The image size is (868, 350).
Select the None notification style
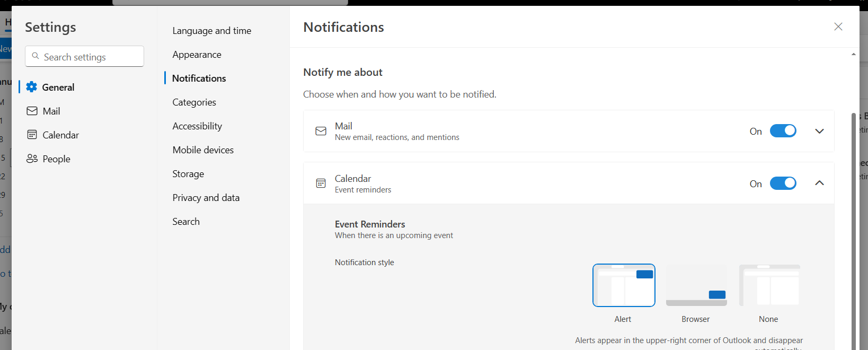tap(768, 285)
